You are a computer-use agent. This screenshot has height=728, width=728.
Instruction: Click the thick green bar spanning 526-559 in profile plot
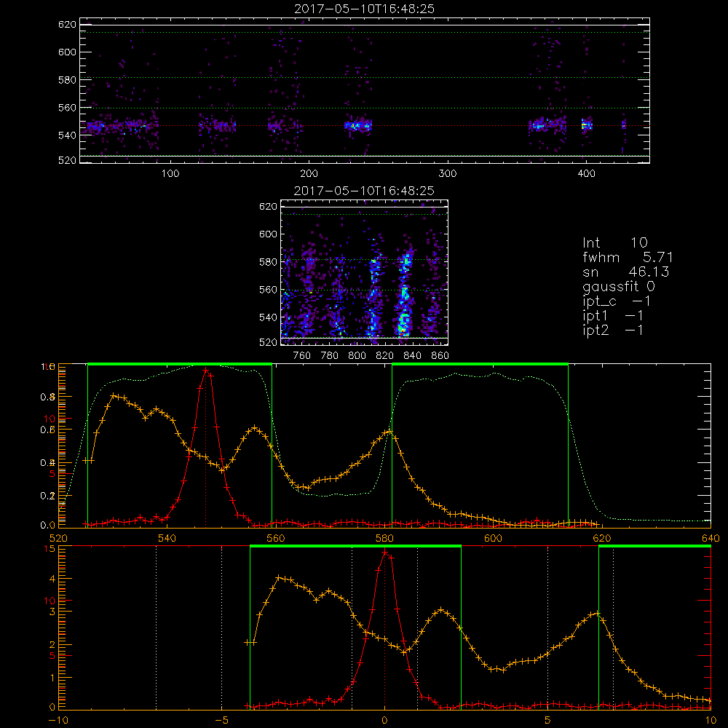[180, 364]
